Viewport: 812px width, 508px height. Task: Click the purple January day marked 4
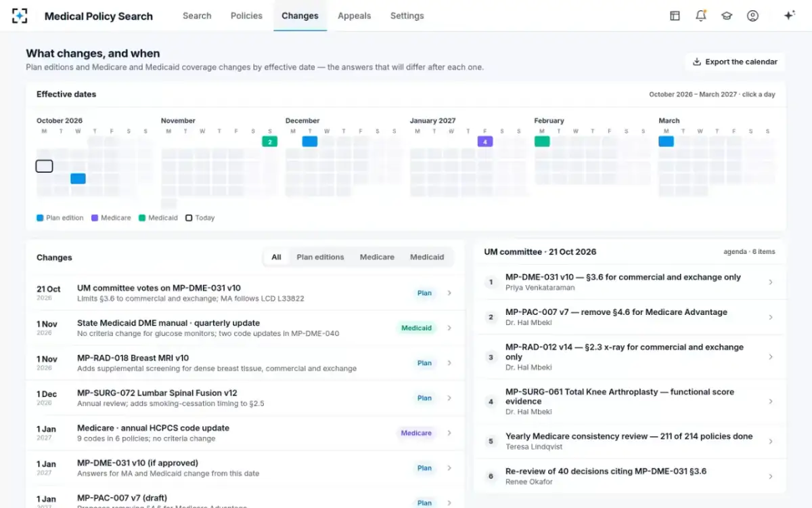pyautogui.click(x=484, y=142)
